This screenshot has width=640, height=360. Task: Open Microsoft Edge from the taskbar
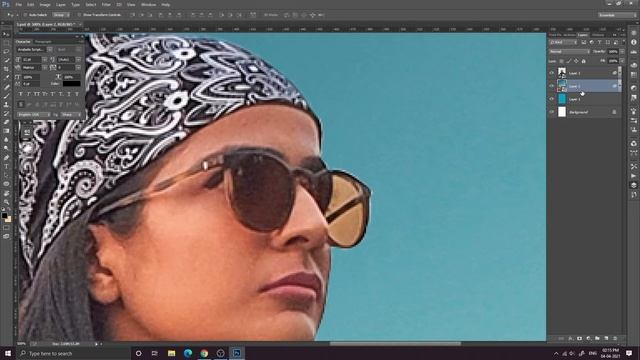(188, 353)
